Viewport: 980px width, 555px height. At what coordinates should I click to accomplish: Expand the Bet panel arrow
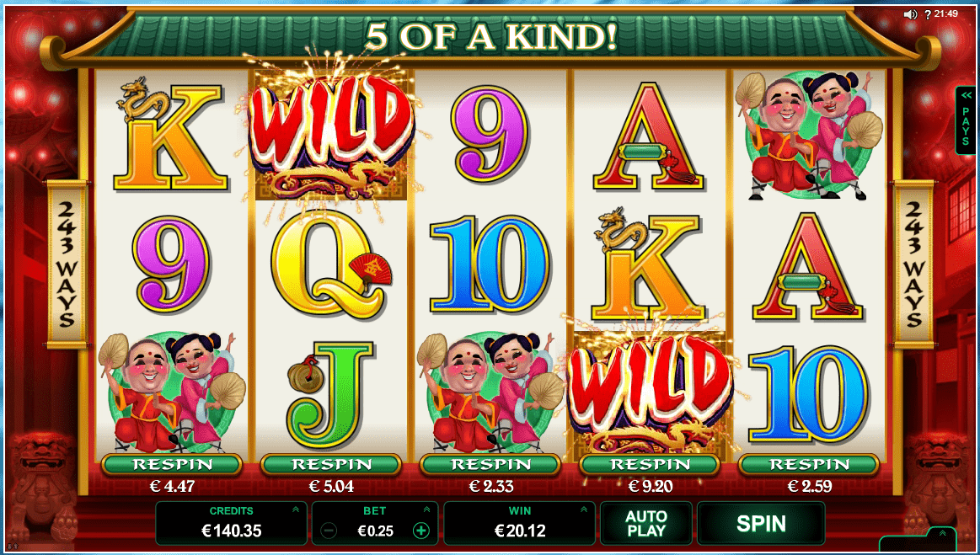click(427, 510)
